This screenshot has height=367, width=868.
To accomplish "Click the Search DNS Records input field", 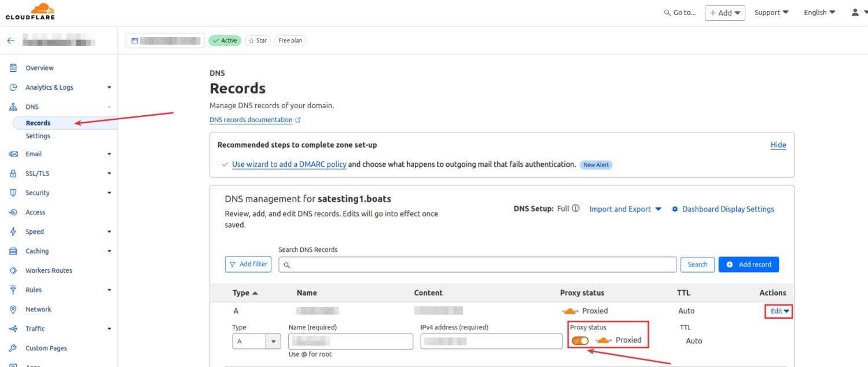I will (476, 264).
